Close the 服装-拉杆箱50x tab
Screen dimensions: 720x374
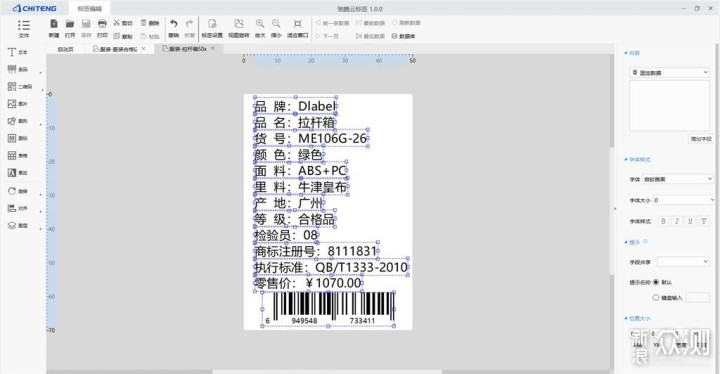[213, 48]
